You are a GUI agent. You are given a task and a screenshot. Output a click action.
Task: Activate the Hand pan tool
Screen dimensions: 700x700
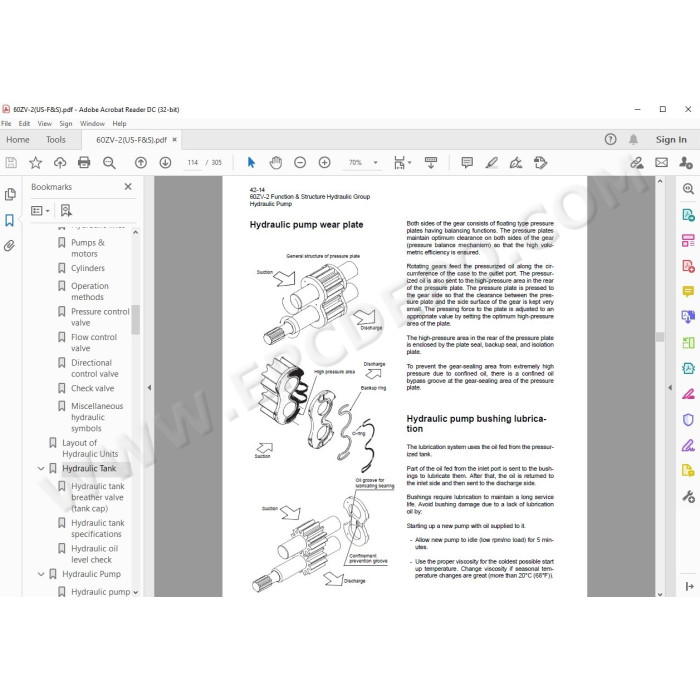(x=276, y=163)
